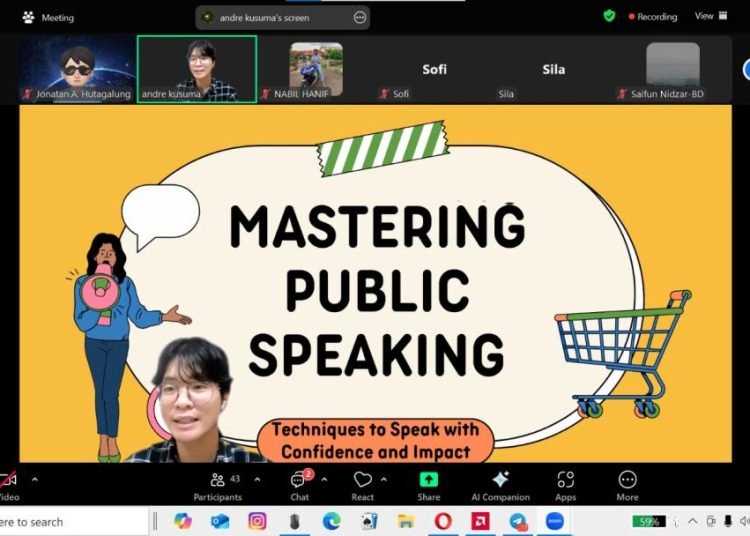
Task: Select andre kusuma's video thumbnail
Action: (196, 68)
